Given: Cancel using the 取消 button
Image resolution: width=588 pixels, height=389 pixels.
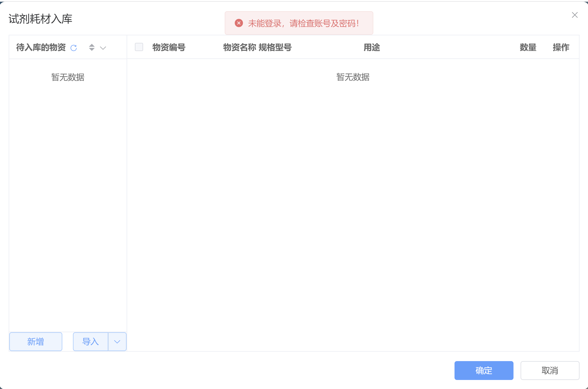Looking at the screenshot, I should (x=550, y=370).
